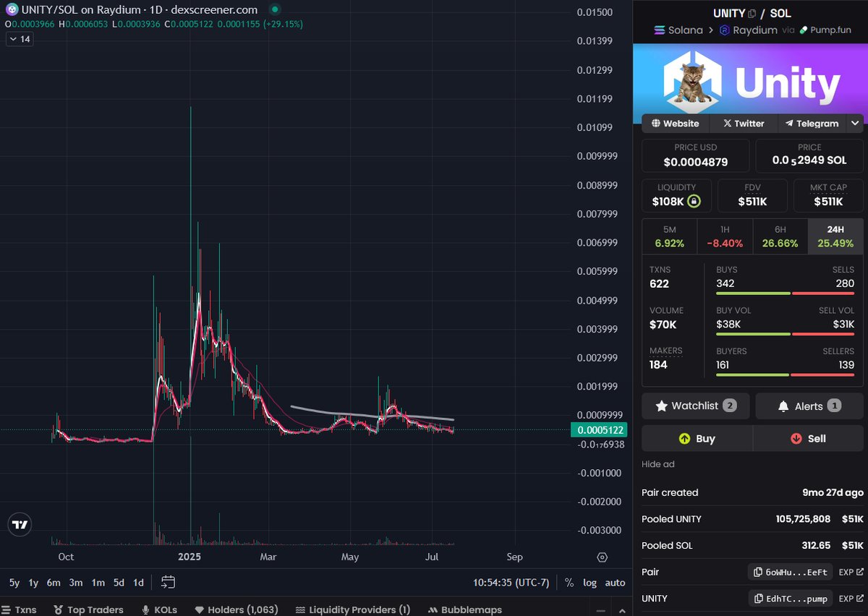Open the date range calendar icon

point(168,582)
